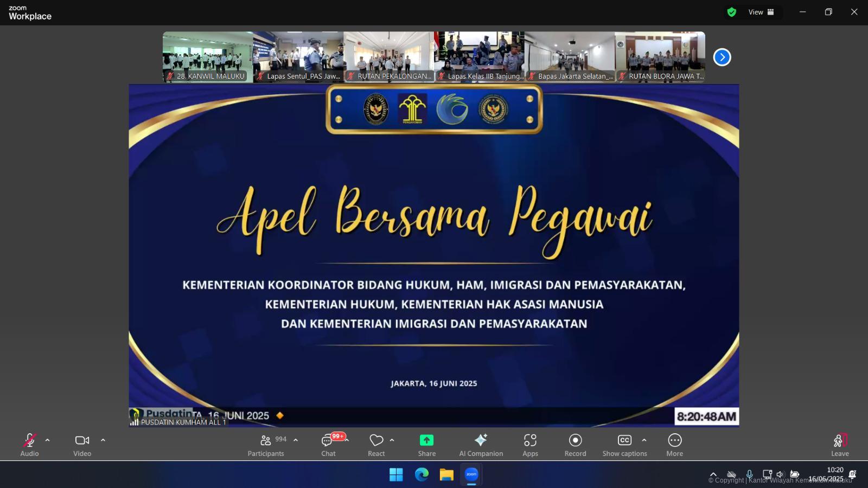Open the Windows Start menu
The height and width of the screenshot is (488, 868).
396,474
